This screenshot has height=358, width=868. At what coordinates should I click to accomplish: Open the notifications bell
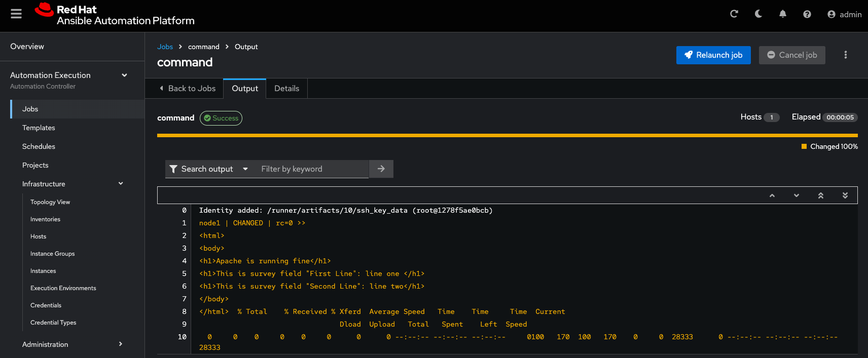tap(782, 14)
